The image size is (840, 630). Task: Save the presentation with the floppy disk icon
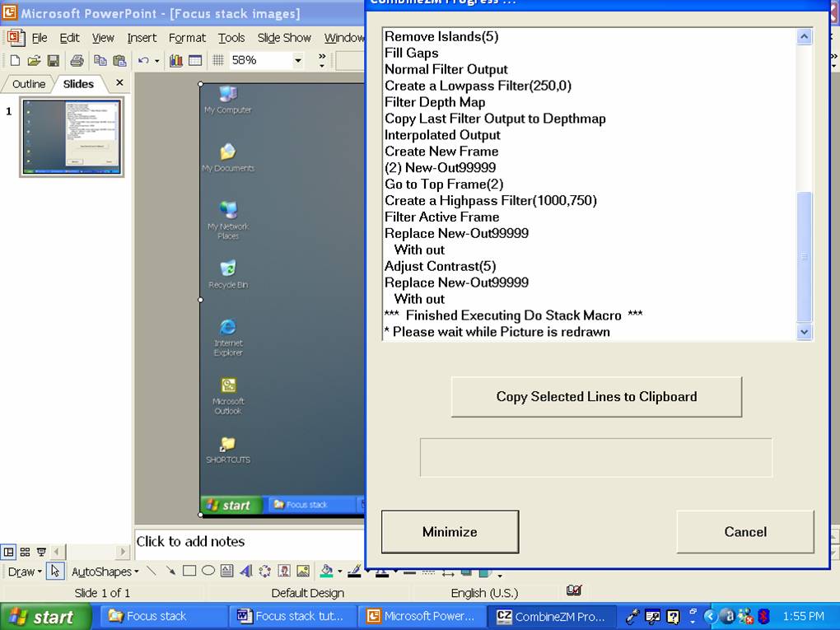coord(53,61)
